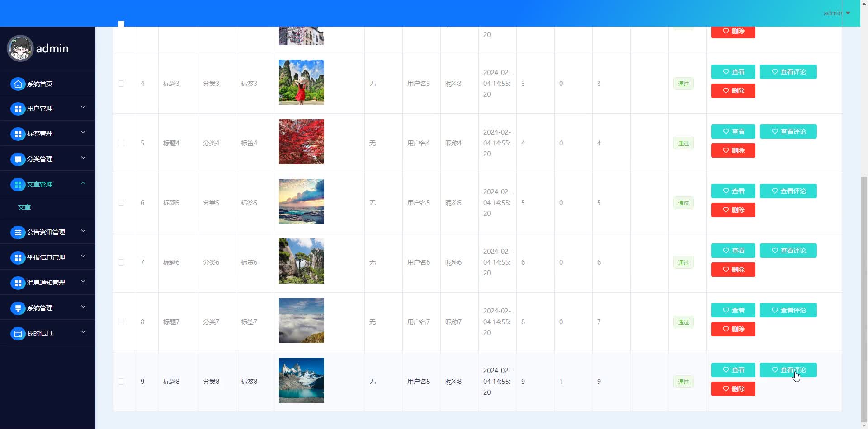Open comments for 标题4 article
Screen dimensions: 868x429
788,131
